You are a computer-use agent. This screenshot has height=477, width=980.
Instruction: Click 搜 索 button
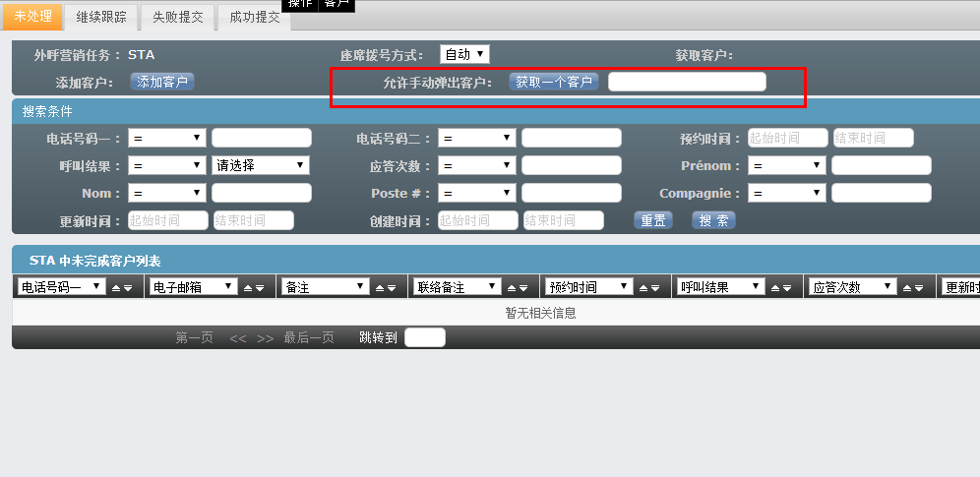pos(713,220)
